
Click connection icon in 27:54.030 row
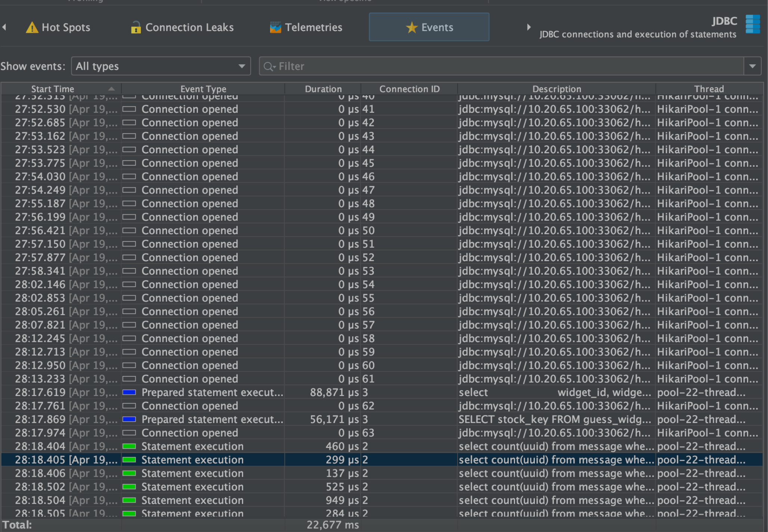[129, 176]
